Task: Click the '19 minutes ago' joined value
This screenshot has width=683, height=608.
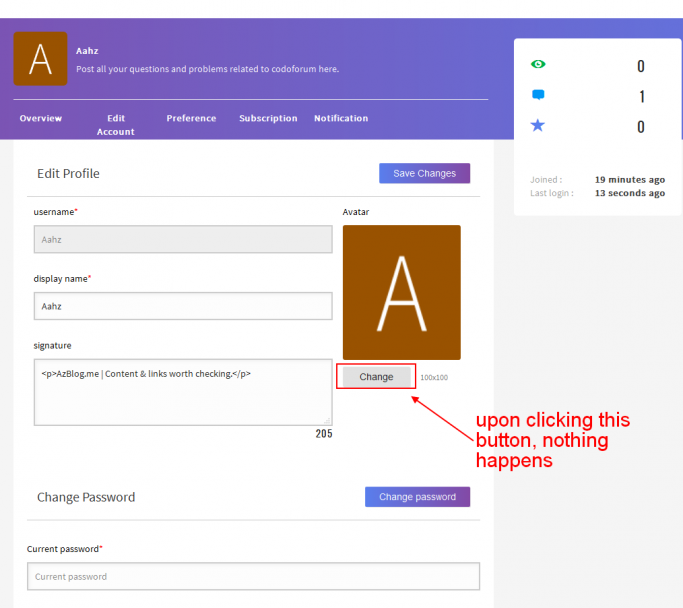Action: (x=630, y=179)
